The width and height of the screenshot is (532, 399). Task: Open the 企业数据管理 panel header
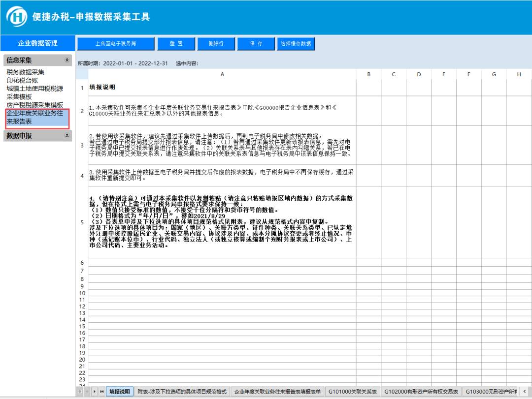pyautogui.click(x=37, y=43)
